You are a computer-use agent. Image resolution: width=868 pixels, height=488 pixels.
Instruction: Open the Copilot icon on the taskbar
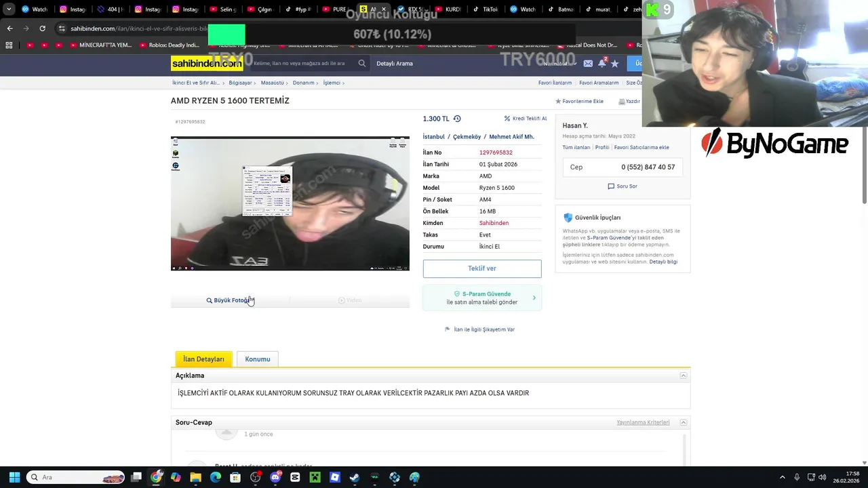(176, 477)
